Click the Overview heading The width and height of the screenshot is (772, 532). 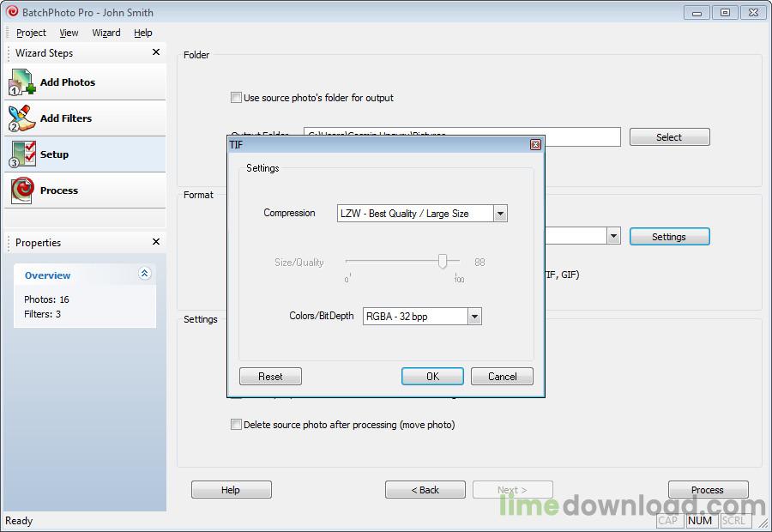tap(48, 275)
